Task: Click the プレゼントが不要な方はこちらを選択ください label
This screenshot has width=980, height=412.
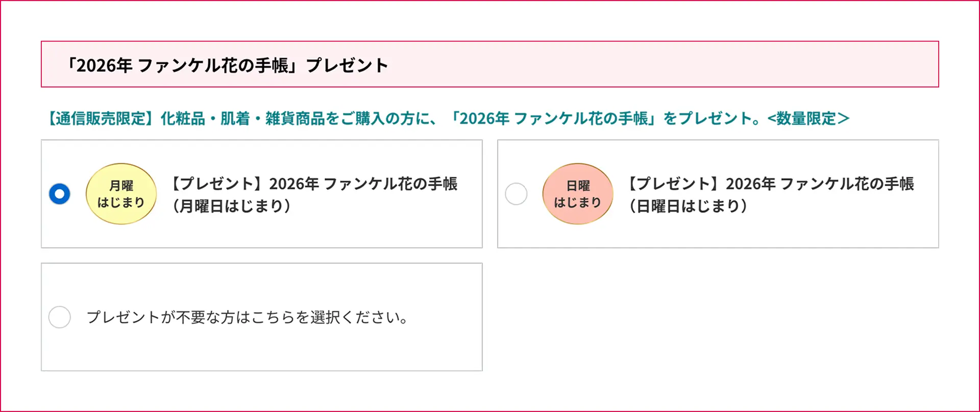Action: [x=247, y=317]
